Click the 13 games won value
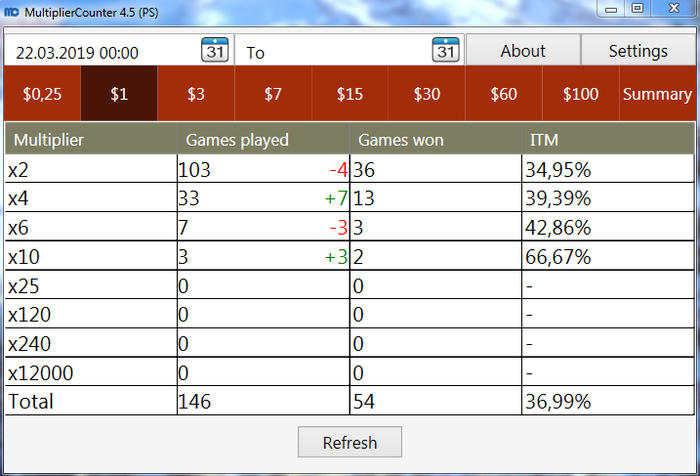Screen dimensions: 700x476 364,198
